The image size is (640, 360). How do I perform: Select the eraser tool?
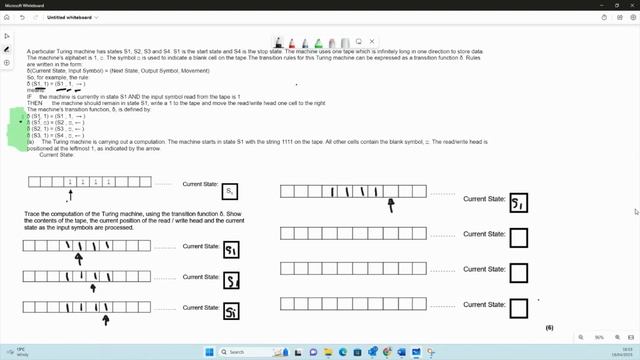(x=332, y=42)
